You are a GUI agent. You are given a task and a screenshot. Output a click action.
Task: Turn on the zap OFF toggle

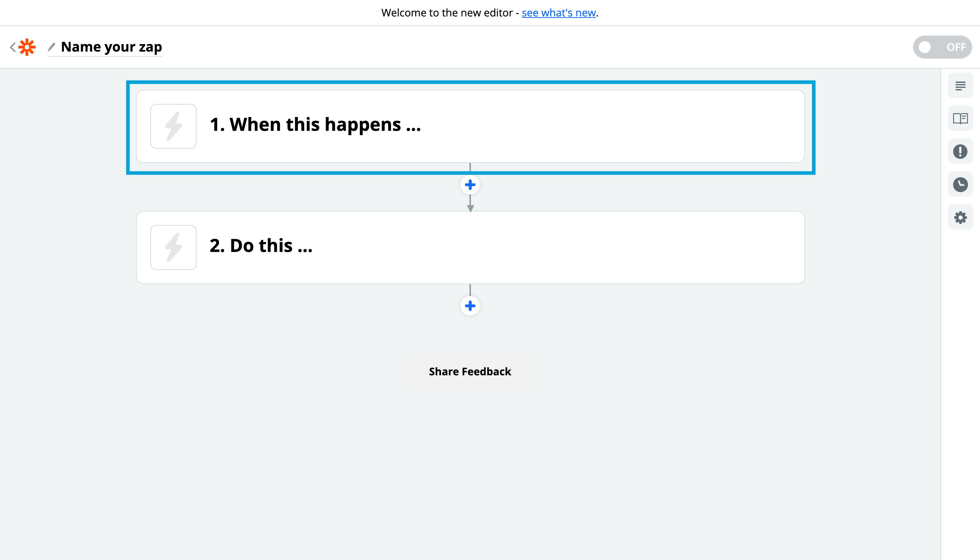942,47
